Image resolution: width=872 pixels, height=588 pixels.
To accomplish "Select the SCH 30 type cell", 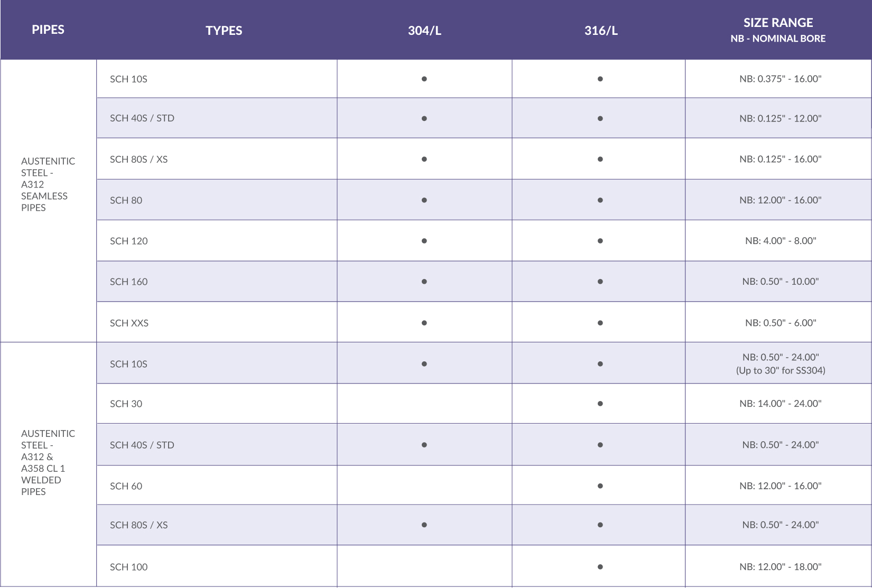I will click(126, 404).
